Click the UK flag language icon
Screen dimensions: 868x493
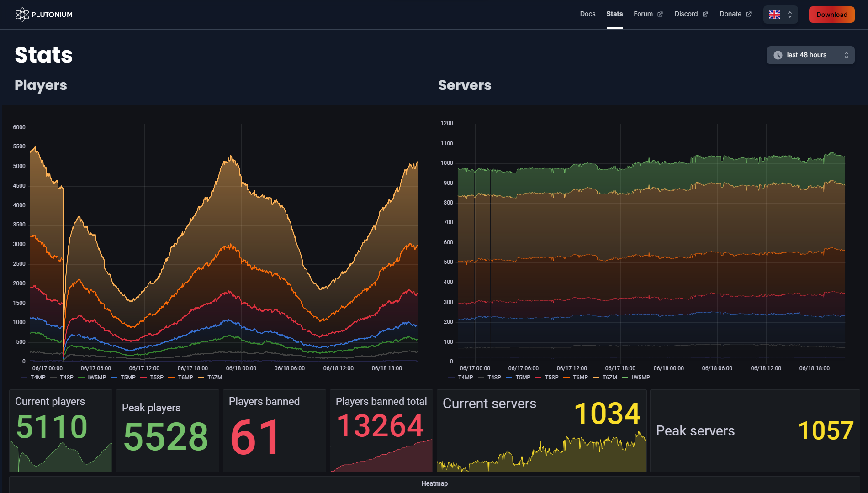click(x=774, y=15)
